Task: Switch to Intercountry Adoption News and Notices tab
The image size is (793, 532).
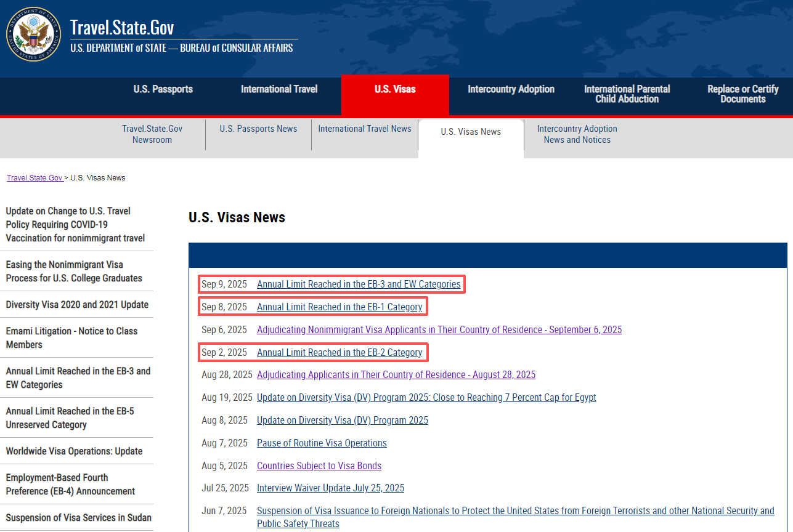Action: (577, 134)
